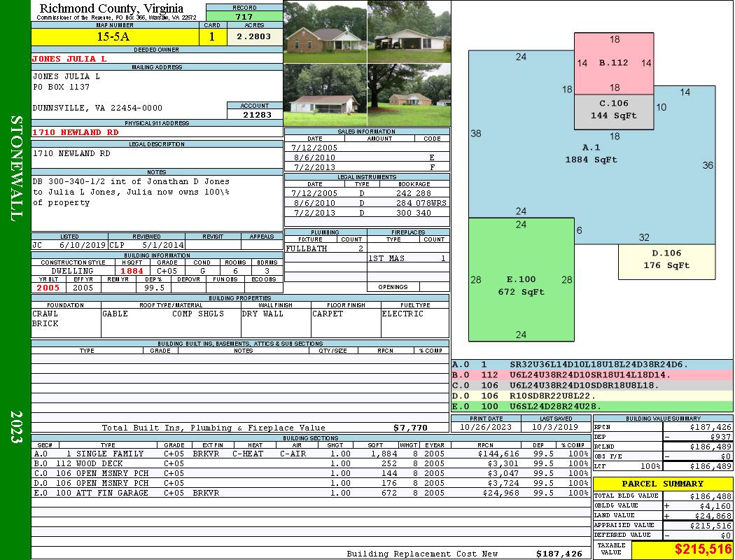The width and height of the screenshot is (735, 560).
Task: Select sales code F for 7/2/2013
Action: (x=432, y=167)
